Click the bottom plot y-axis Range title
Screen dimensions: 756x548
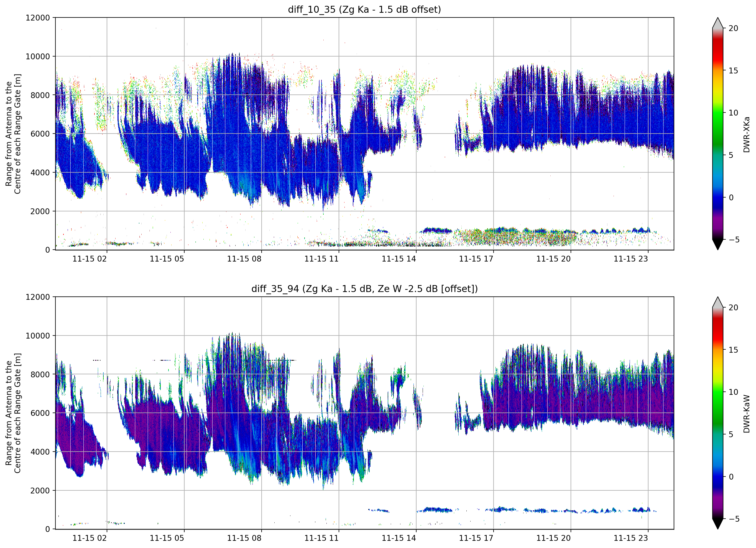coord(13,413)
